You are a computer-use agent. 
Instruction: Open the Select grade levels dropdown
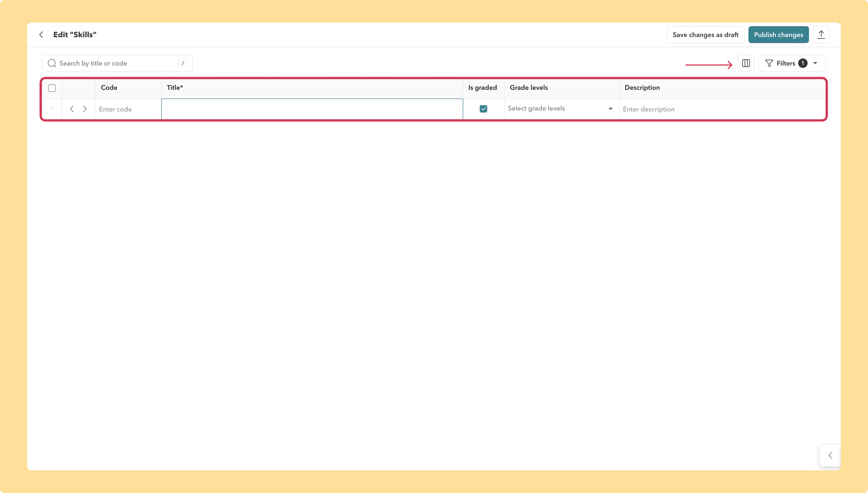(x=561, y=109)
